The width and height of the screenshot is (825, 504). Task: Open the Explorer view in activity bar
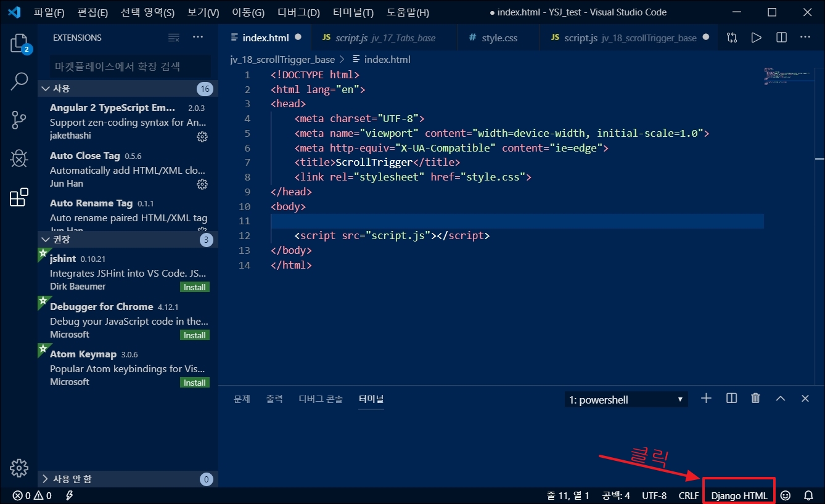pyautogui.click(x=18, y=43)
